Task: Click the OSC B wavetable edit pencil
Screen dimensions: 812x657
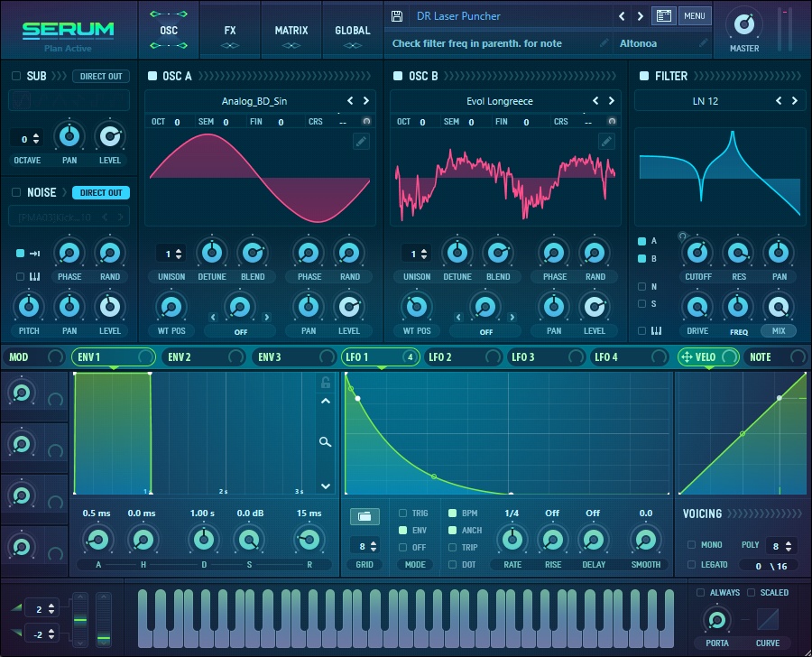Action: 606,141
